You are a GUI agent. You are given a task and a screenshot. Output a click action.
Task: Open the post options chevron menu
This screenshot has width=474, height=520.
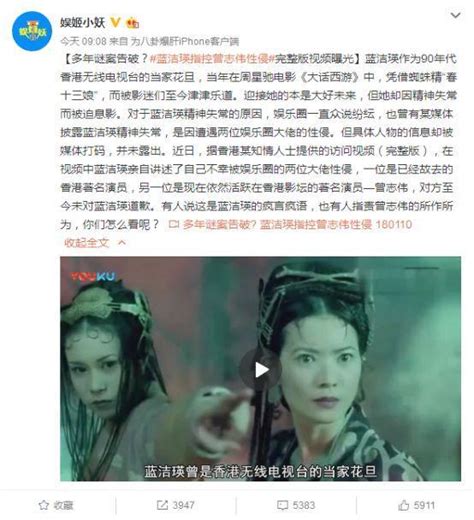(x=455, y=15)
